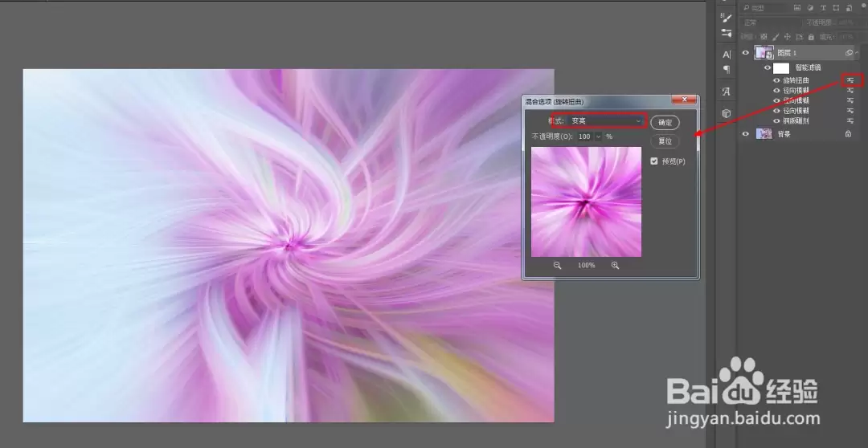Collapse the 图层 1 smart filters list

point(858,53)
